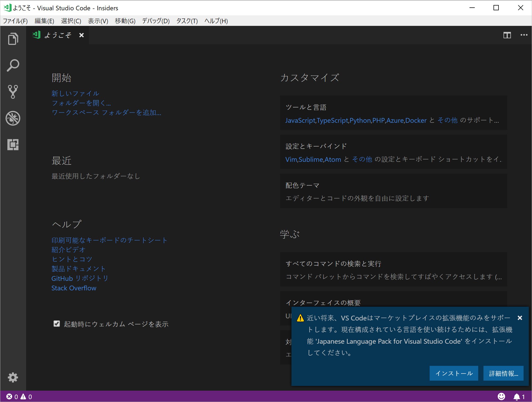The image size is (532, 402).
Task: Click ワークスペース フォルダーを追加... link
Action: (x=106, y=113)
